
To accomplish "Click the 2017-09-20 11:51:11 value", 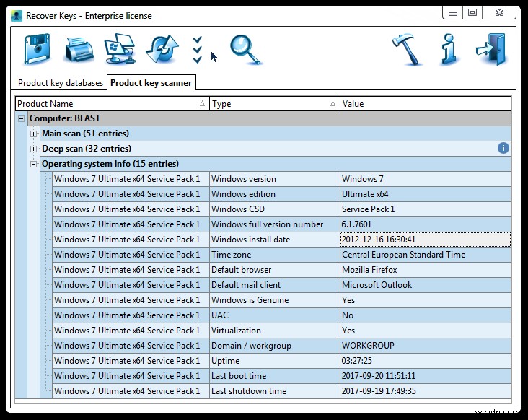I will pos(426,376).
